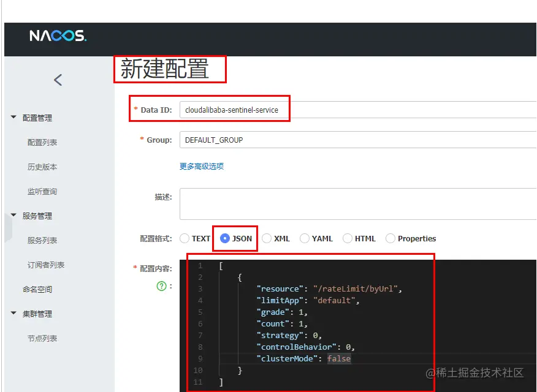Open 服务列表 in the sidebar
The height and width of the screenshot is (392, 537).
click(x=42, y=241)
